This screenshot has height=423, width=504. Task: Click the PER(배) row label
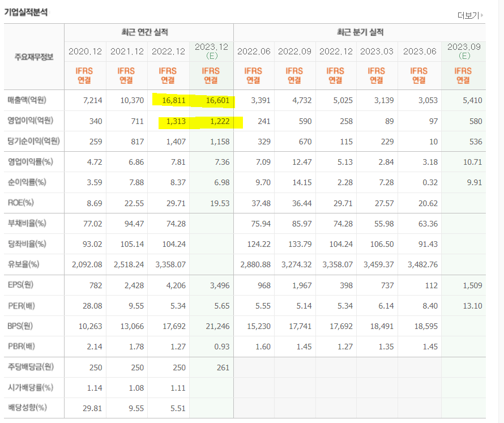[x=21, y=305]
